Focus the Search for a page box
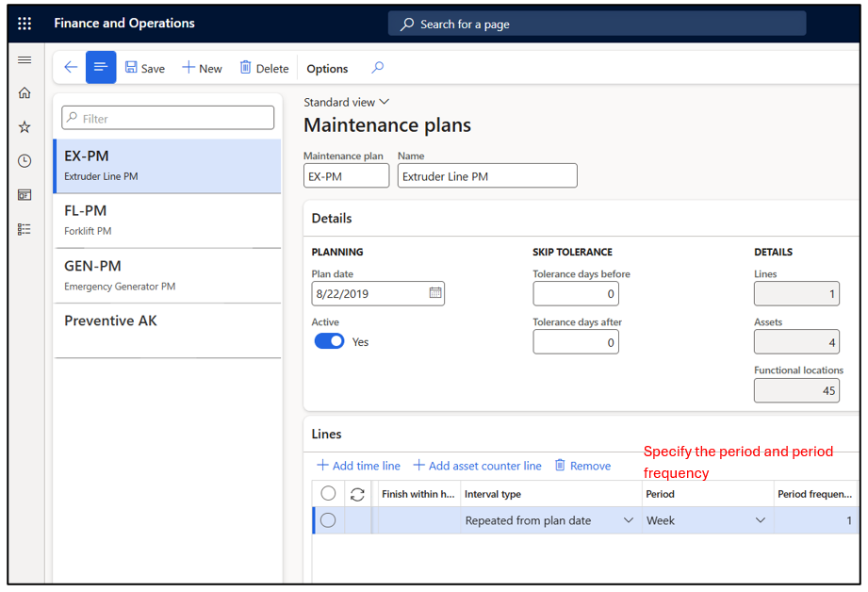 coord(597,24)
